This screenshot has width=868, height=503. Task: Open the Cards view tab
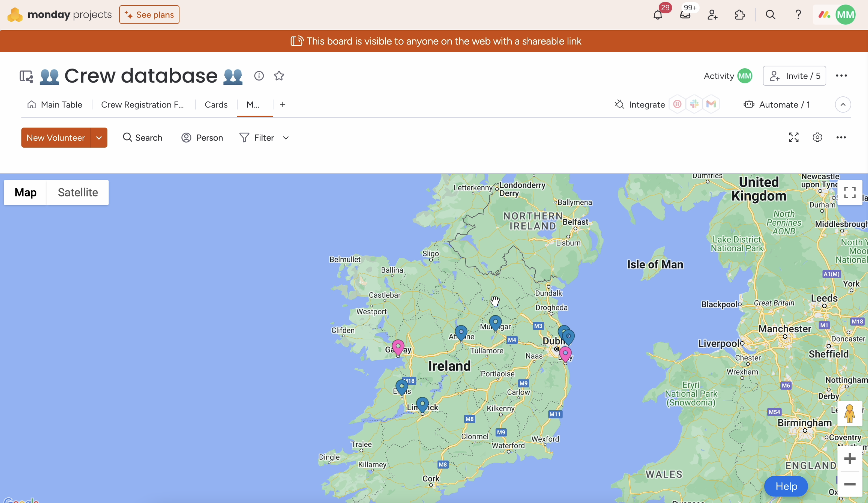point(216,105)
